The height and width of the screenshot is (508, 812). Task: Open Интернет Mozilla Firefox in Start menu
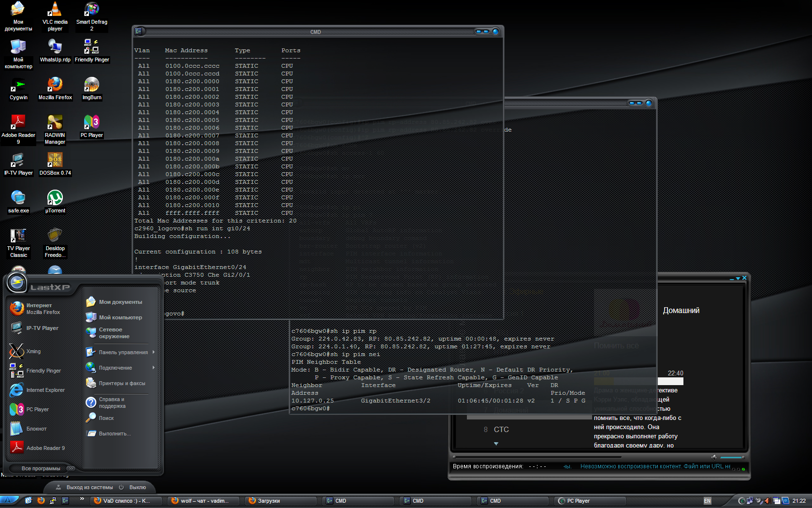click(43, 309)
